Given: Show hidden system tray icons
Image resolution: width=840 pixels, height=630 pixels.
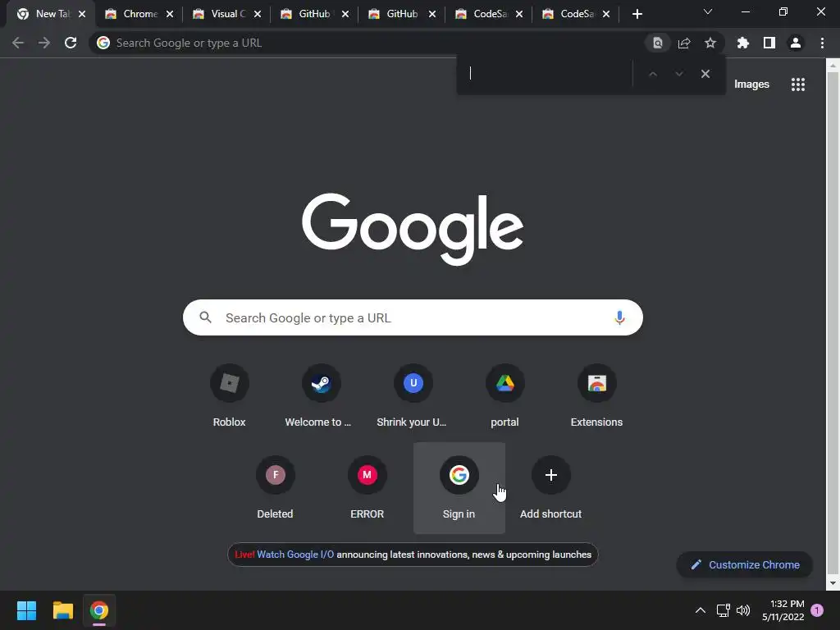Looking at the screenshot, I should tap(701, 610).
